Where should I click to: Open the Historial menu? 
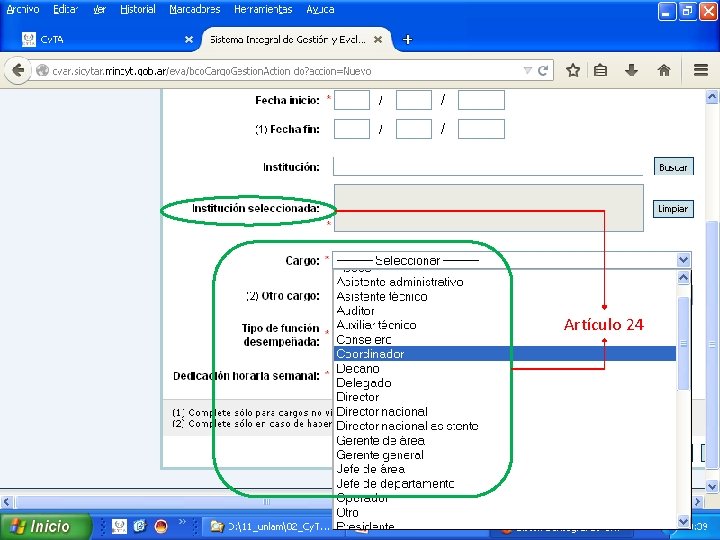click(x=138, y=9)
